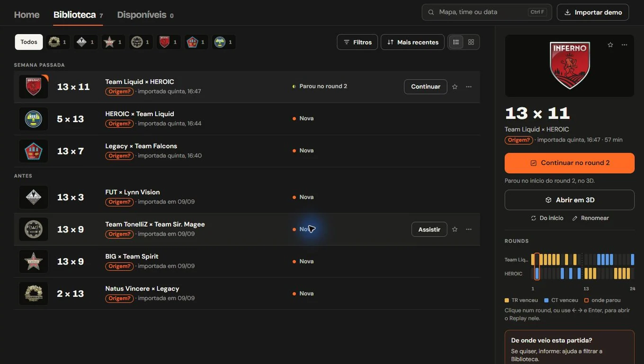Favorite the Team Liquid × HEROIC row star
The width and height of the screenshot is (644, 364).
(x=455, y=87)
